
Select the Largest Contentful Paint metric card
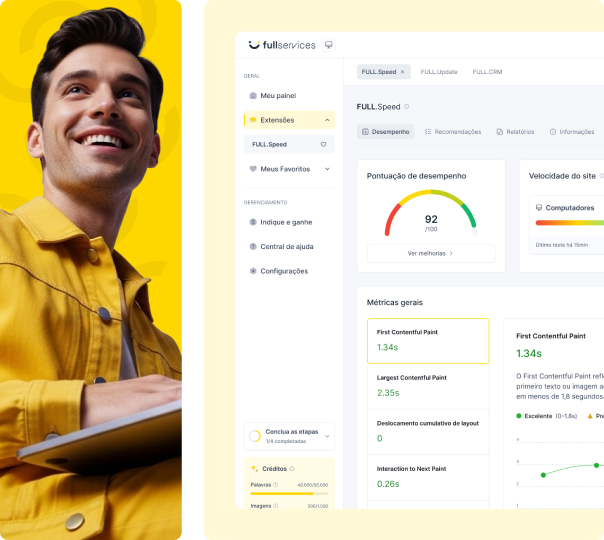point(428,386)
